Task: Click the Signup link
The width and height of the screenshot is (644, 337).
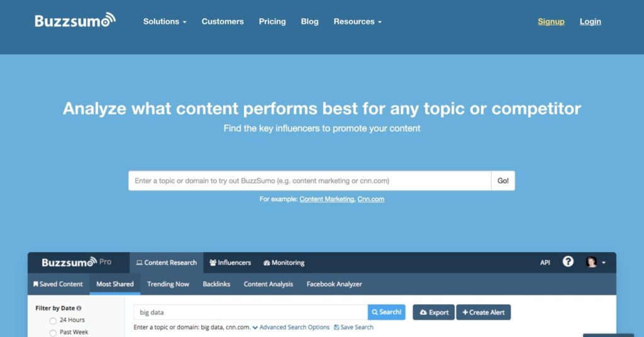Action: (x=551, y=21)
